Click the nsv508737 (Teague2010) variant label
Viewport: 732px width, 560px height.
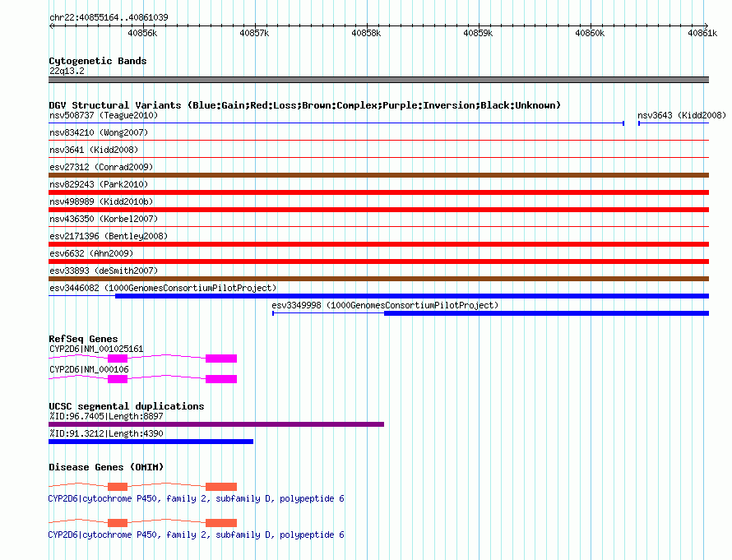104,115
